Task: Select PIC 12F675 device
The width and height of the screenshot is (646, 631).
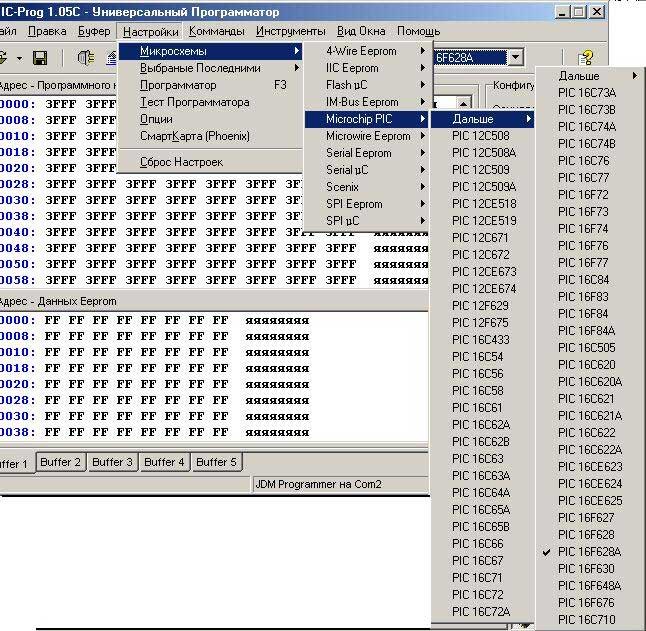Action: 482,323
